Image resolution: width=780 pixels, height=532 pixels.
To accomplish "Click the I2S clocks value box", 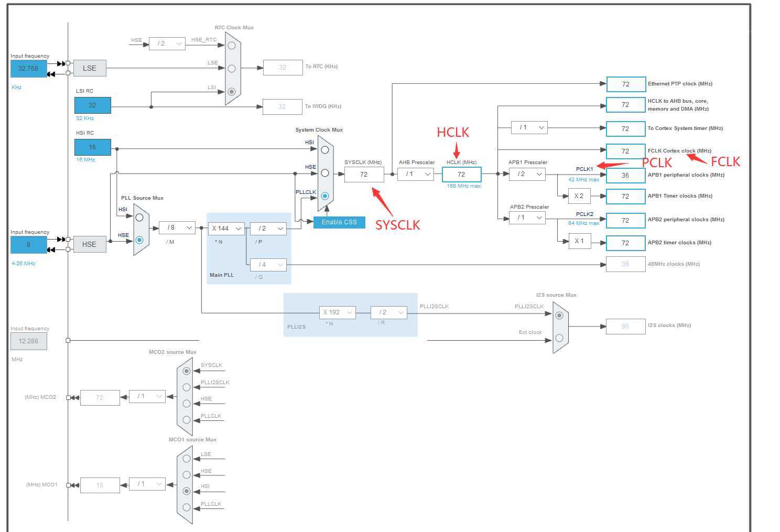I will (x=626, y=327).
